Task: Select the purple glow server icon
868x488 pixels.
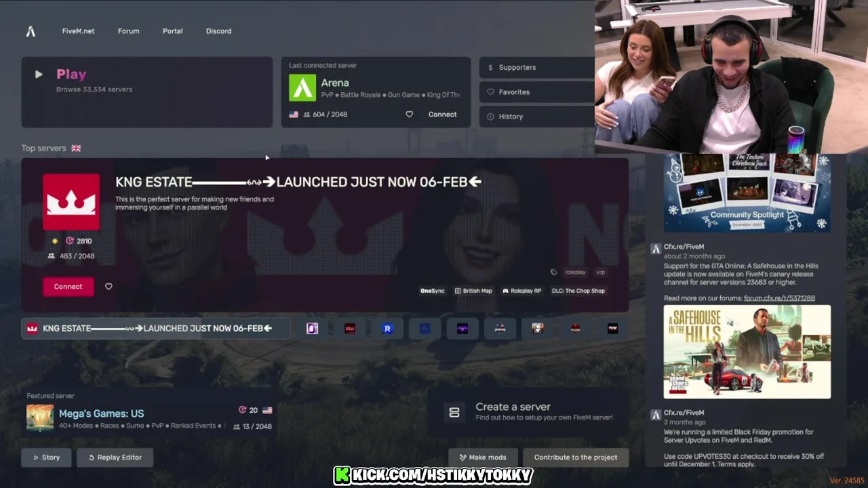Action: point(462,329)
